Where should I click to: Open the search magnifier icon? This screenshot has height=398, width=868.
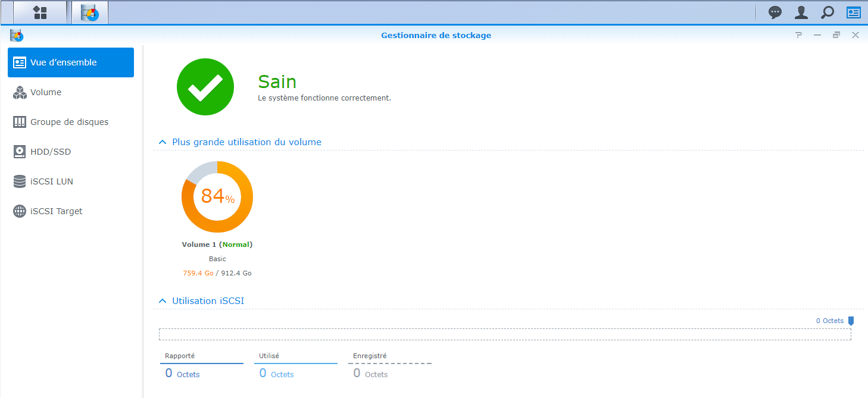[x=828, y=12]
